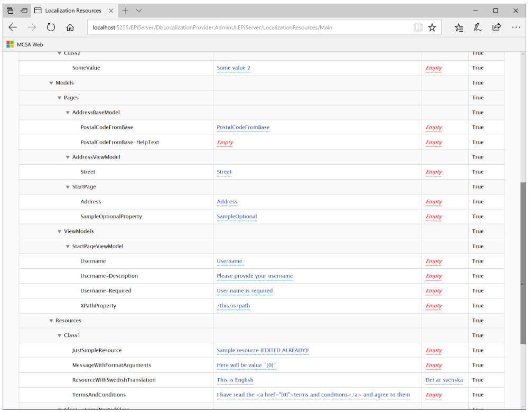Open the browser home page

[x=70, y=27]
